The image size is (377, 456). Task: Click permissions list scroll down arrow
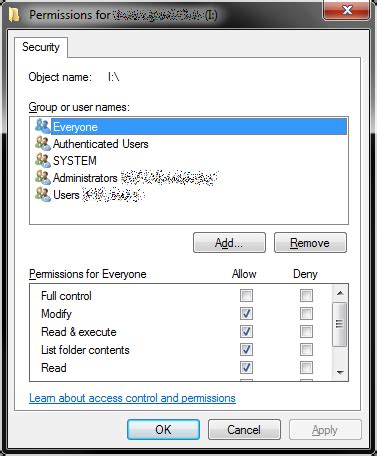coord(340,372)
